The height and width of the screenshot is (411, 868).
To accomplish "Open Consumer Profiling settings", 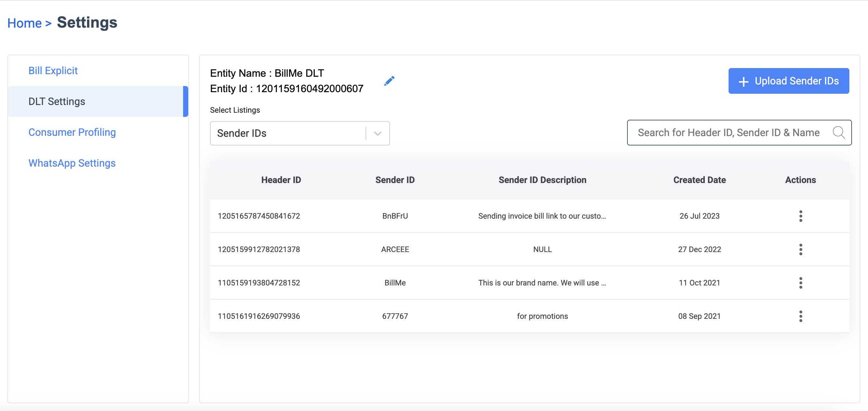I will 72,132.
